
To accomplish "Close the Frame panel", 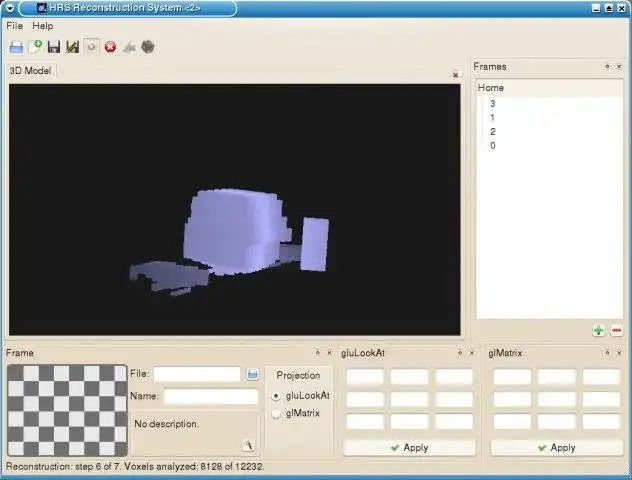I will coord(329,353).
